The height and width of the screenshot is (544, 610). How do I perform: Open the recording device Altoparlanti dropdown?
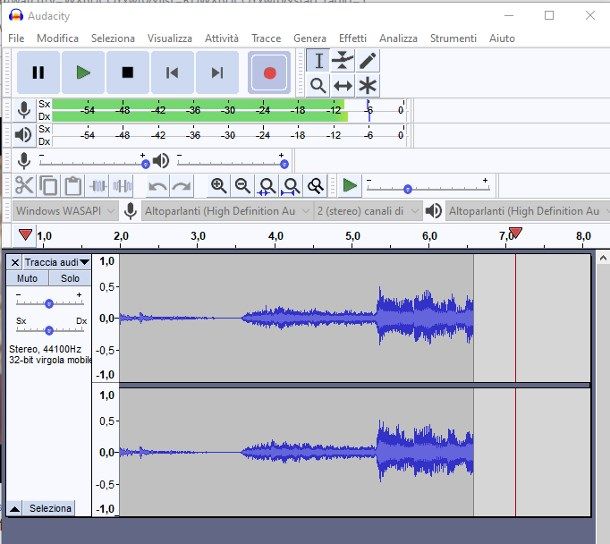click(x=227, y=211)
